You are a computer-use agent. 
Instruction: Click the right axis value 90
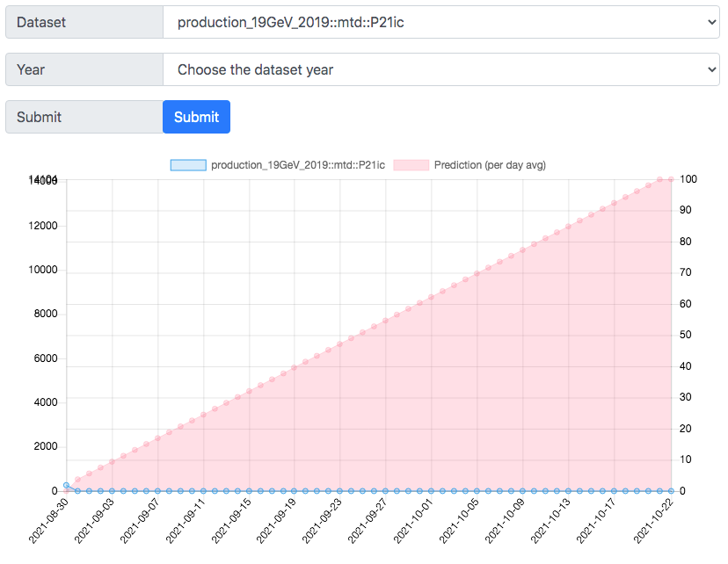(685, 210)
